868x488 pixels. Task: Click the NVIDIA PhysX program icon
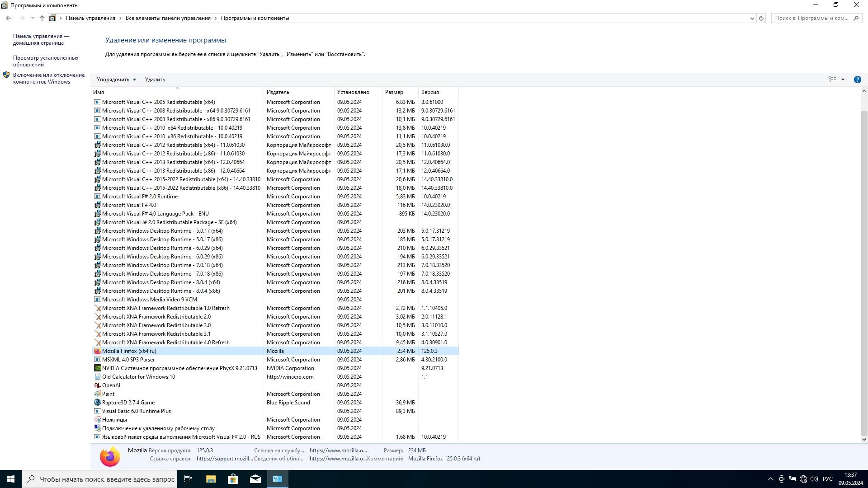coord(97,368)
